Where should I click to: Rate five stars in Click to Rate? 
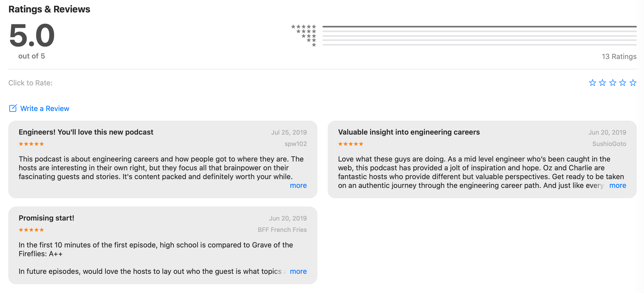tap(633, 83)
